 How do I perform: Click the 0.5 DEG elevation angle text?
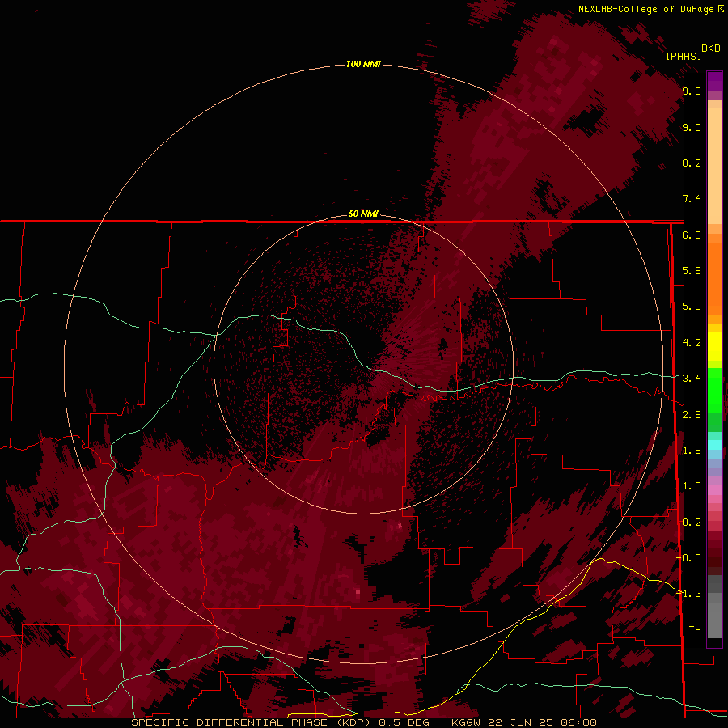pyautogui.click(x=404, y=722)
